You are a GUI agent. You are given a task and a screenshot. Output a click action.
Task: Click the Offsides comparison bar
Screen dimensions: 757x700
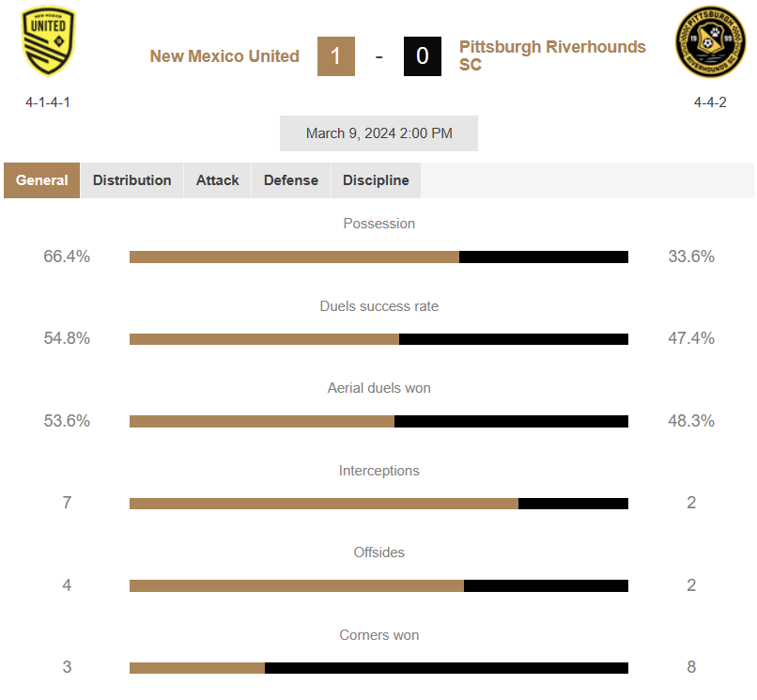[x=379, y=586]
